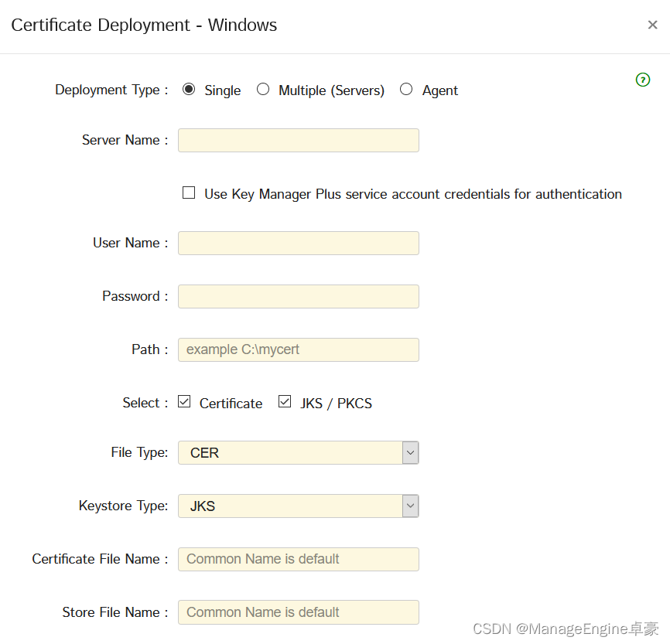
Task: Focus the Path field with example C:\mycert
Action: (x=299, y=349)
